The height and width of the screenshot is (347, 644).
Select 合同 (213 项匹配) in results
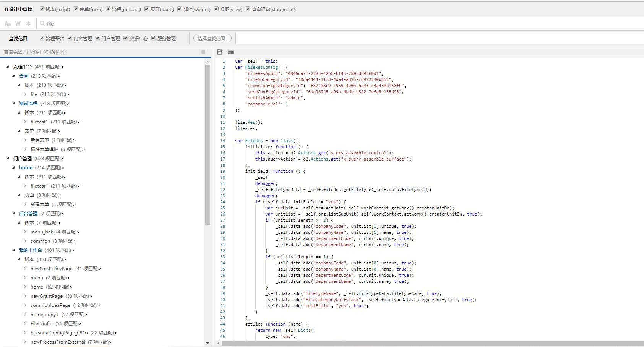(39, 76)
